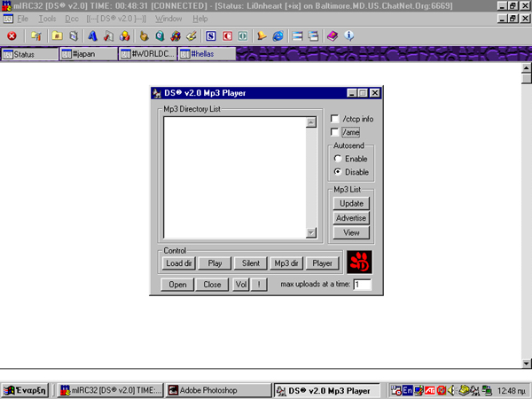This screenshot has width=532, height=399.
Task: Click the Load dir button
Action: click(x=179, y=263)
